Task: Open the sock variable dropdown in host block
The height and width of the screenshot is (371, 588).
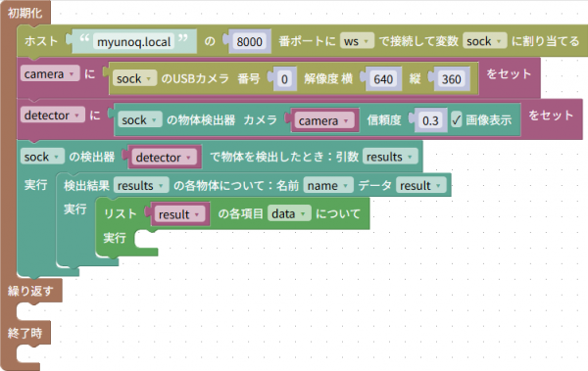Action: click(x=484, y=41)
